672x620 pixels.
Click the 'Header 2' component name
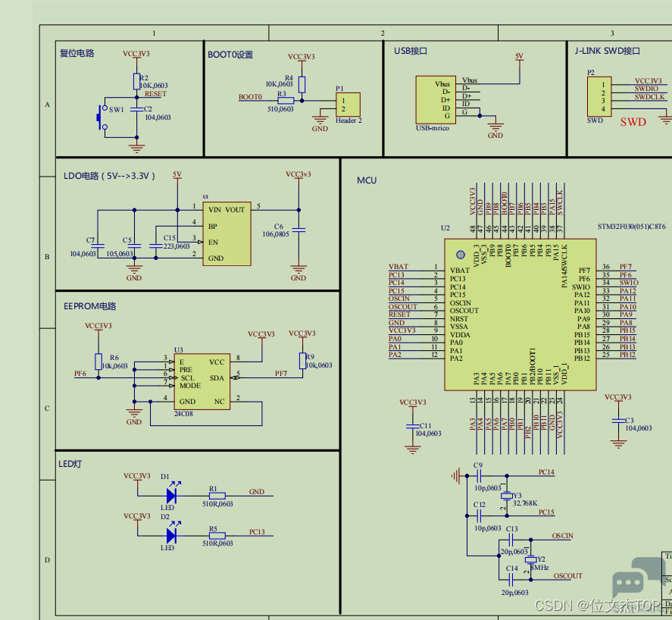349,121
